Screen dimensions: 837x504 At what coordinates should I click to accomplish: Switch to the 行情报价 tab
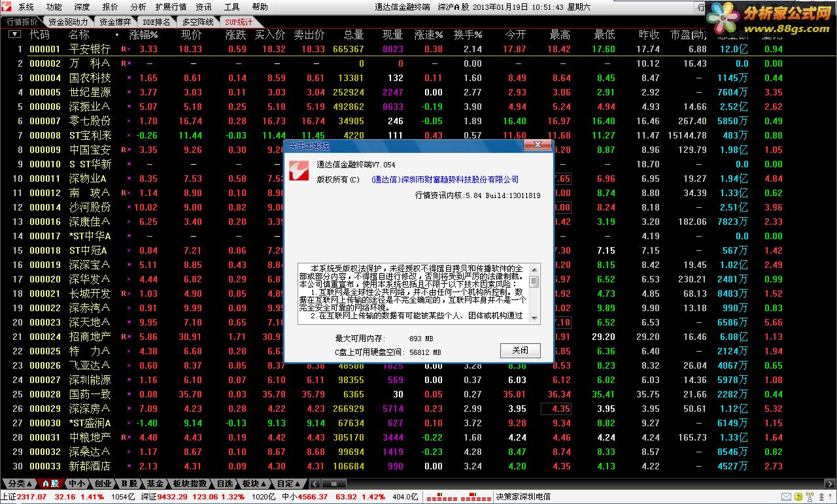(22, 22)
